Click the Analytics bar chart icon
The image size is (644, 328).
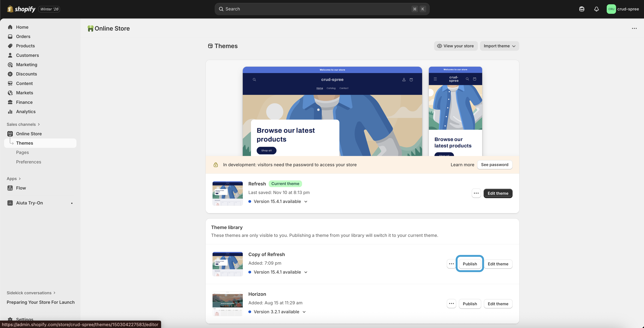click(x=10, y=112)
